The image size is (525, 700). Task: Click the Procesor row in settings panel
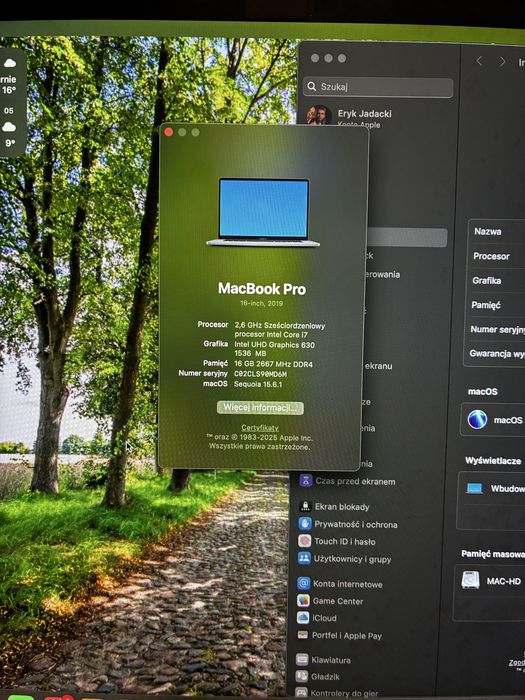click(x=496, y=256)
